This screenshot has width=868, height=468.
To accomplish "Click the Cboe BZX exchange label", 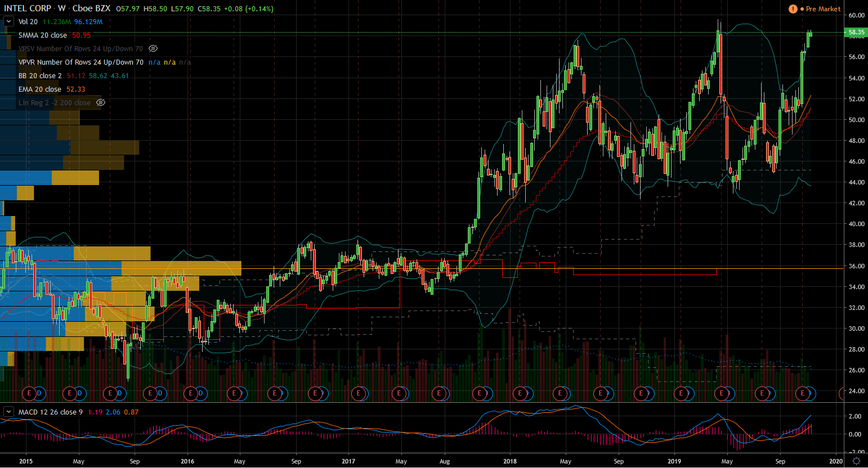I will pos(91,8).
